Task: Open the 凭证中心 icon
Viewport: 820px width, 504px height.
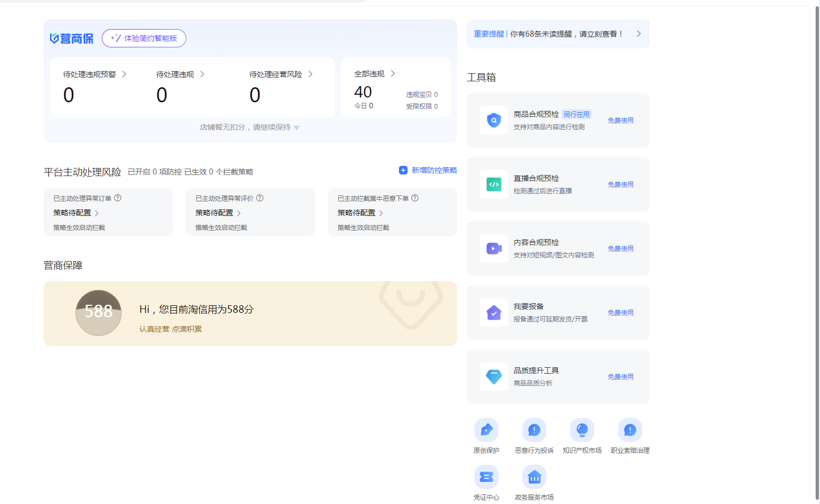Action: [x=486, y=477]
